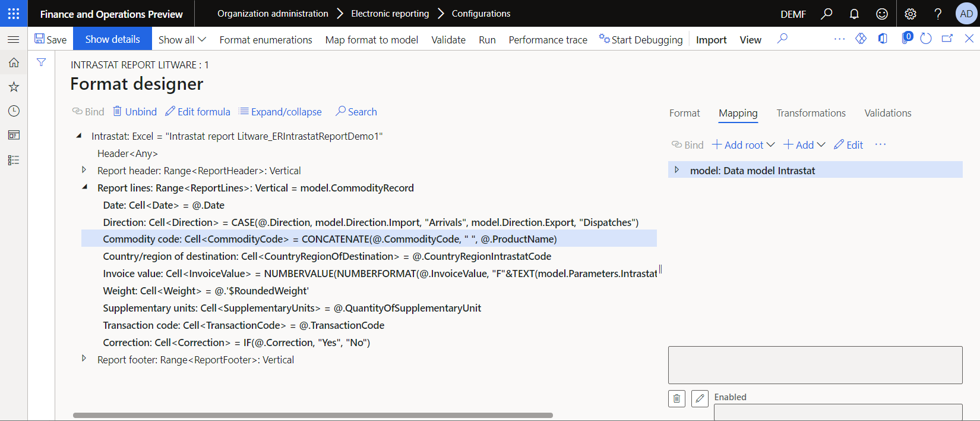Viewport: 980px width, 421px height.
Task: Open Favorites star in the sidebar
Action: [14, 87]
